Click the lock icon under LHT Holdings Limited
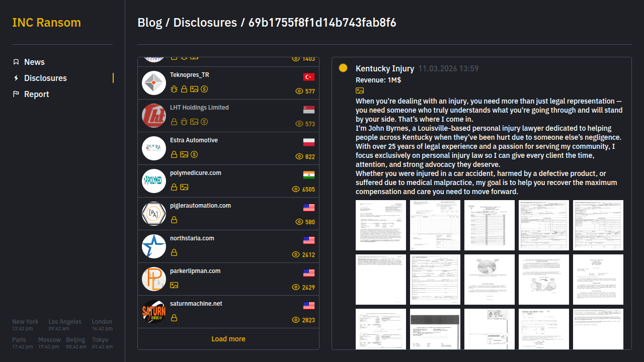Image resolution: width=644 pixels, height=362 pixels. 174,122
